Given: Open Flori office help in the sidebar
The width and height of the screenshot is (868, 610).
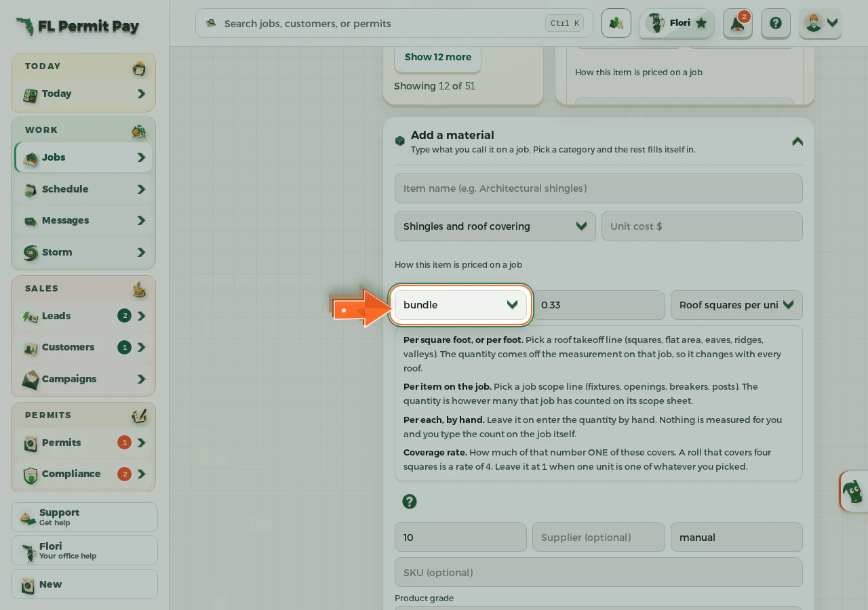Looking at the screenshot, I should [84, 550].
